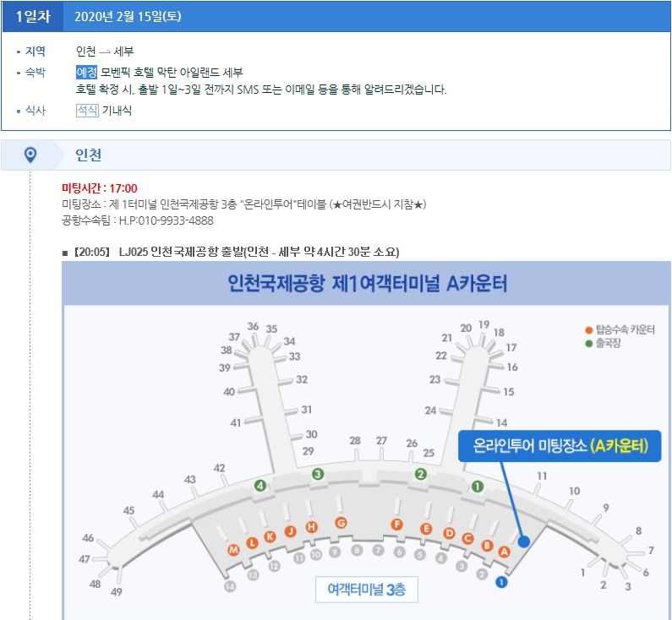The width and height of the screenshot is (672, 620).
Task: Click the 여객터미널 3층 label
Action: [x=366, y=590]
